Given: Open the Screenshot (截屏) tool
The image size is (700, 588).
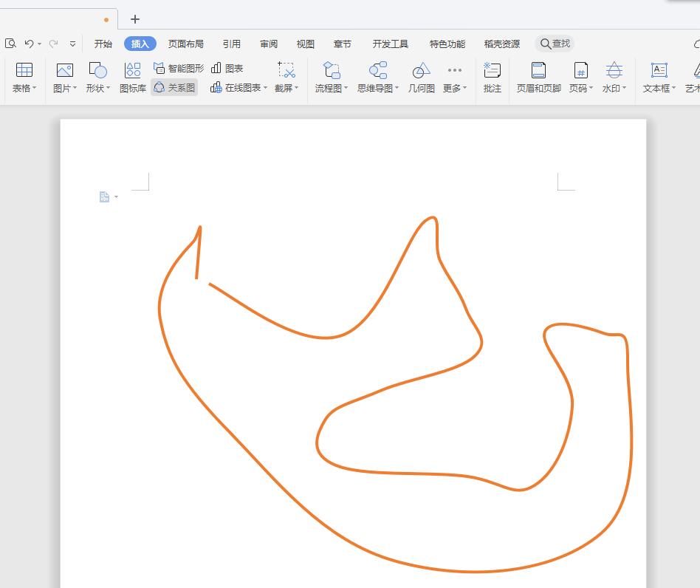Looking at the screenshot, I should pos(286,78).
